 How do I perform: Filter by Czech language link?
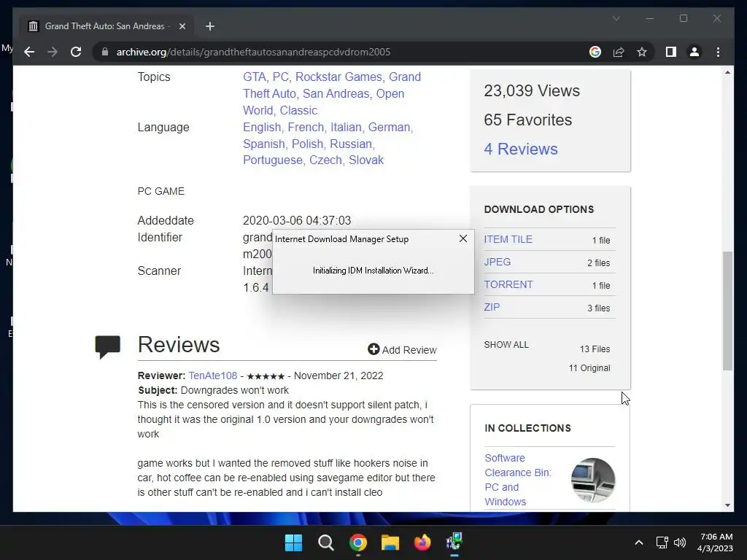coord(325,160)
